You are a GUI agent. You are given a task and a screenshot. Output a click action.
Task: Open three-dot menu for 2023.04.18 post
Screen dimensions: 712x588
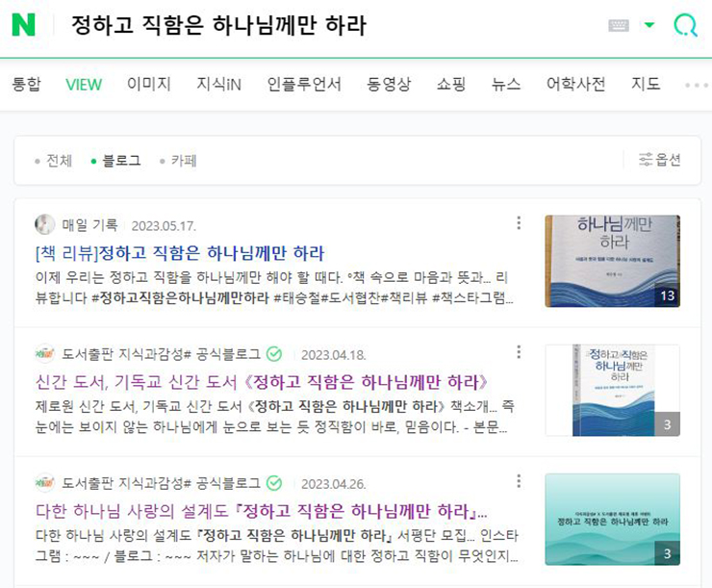click(519, 352)
